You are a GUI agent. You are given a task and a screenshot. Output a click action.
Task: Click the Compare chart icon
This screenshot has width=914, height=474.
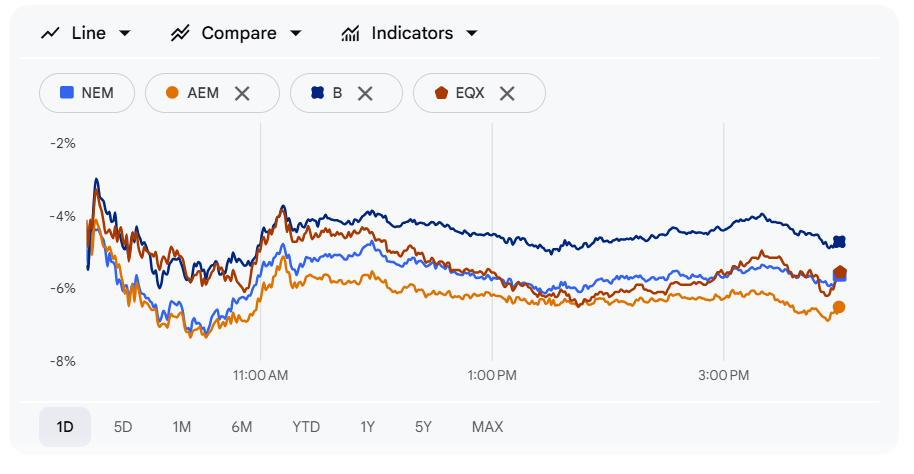tap(180, 33)
